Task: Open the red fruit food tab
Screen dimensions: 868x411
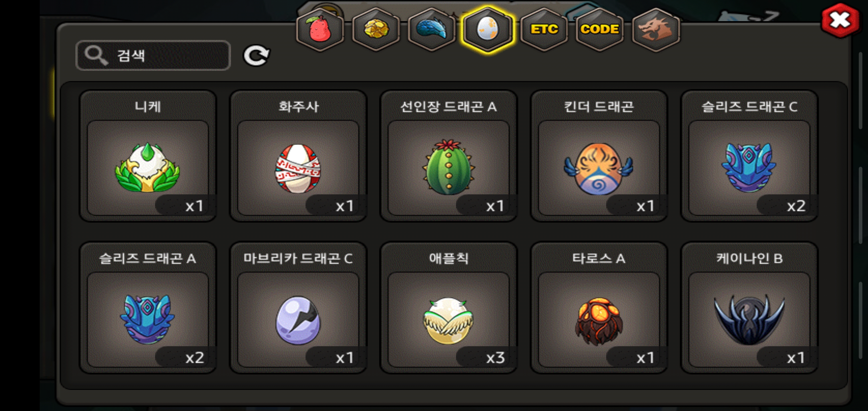Action: (x=320, y=29)
